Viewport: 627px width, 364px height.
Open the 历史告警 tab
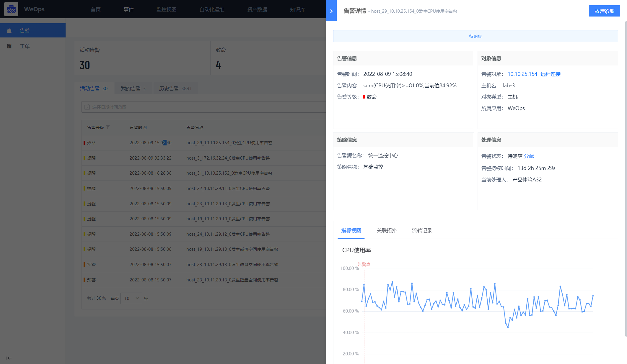pos(175,88)
